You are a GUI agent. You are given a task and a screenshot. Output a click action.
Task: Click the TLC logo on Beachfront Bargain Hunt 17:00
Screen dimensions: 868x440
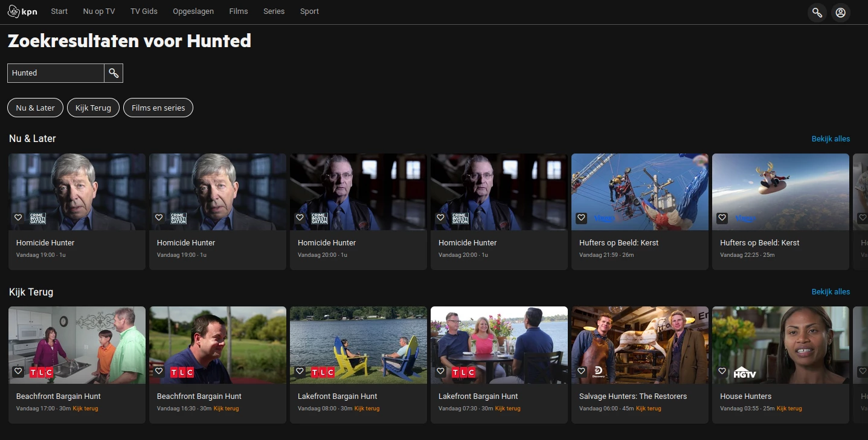pyautogui.click(x=42, y=372)
